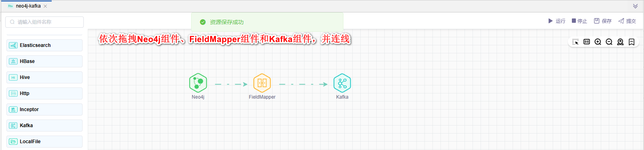
Task: Click the Kafka component icon in sidebar
Action: pyautogui.click(x=13, y=126)
